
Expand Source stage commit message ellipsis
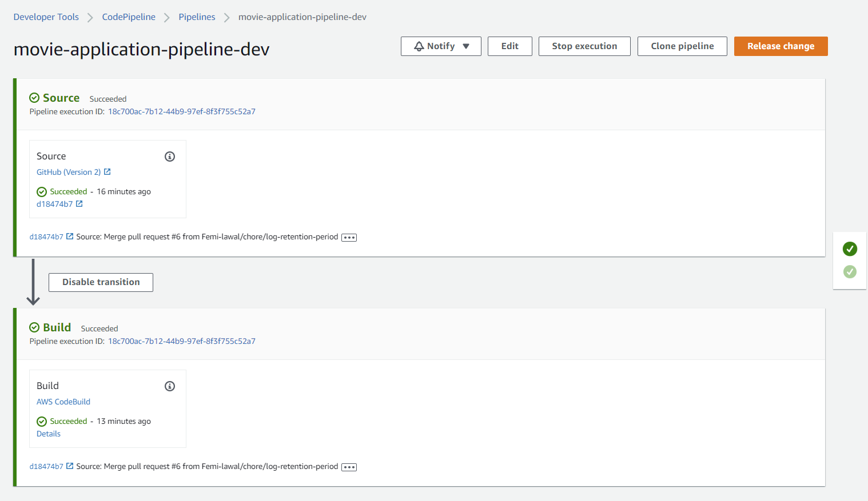[349, 238]
